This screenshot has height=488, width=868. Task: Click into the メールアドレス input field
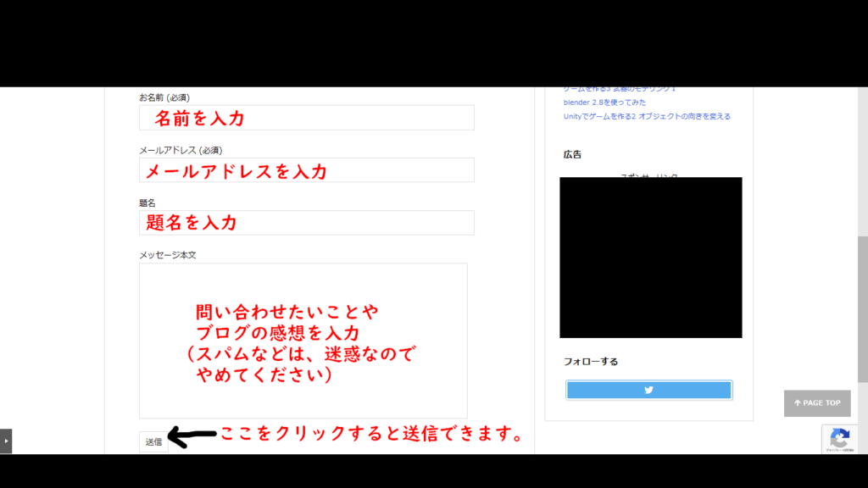tap(306, 170)
